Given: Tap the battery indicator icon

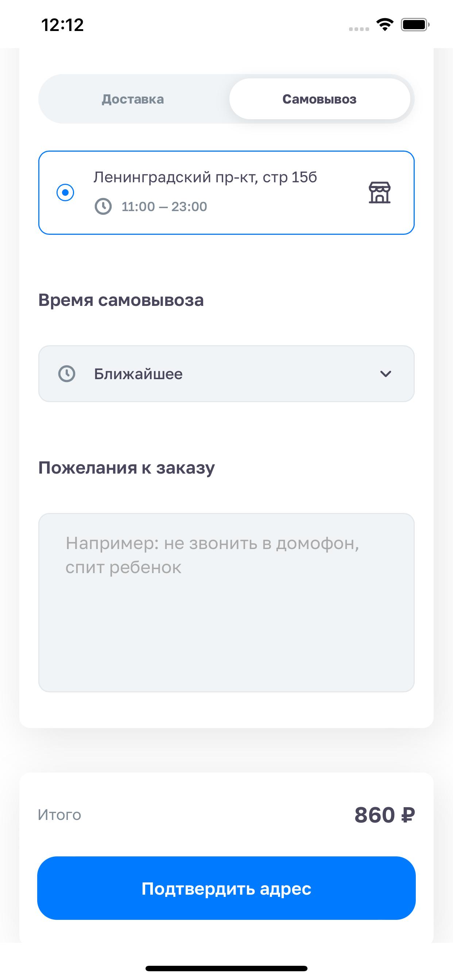Looking at the screenshot, I should point(415,25).
